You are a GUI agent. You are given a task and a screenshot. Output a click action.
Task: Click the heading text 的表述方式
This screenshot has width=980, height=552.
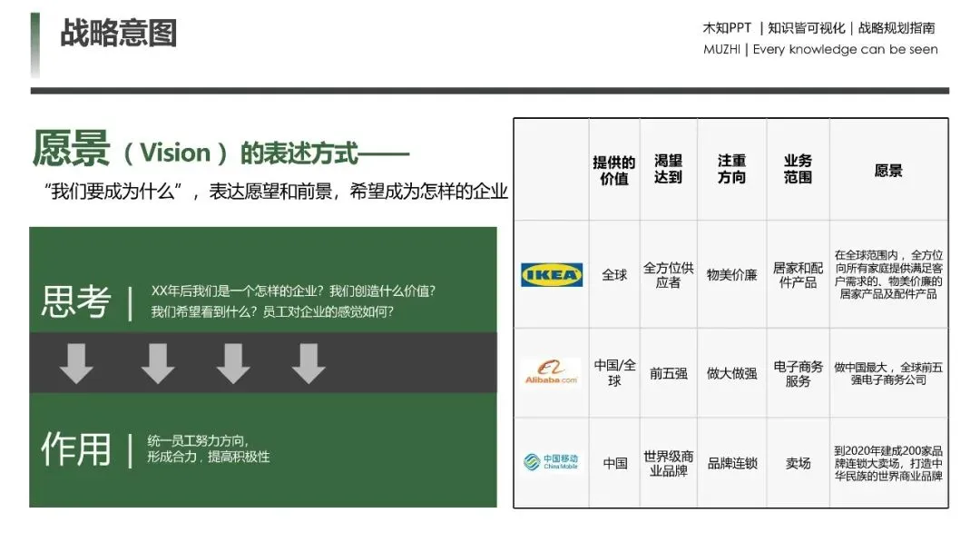click(x=299, y=153)
